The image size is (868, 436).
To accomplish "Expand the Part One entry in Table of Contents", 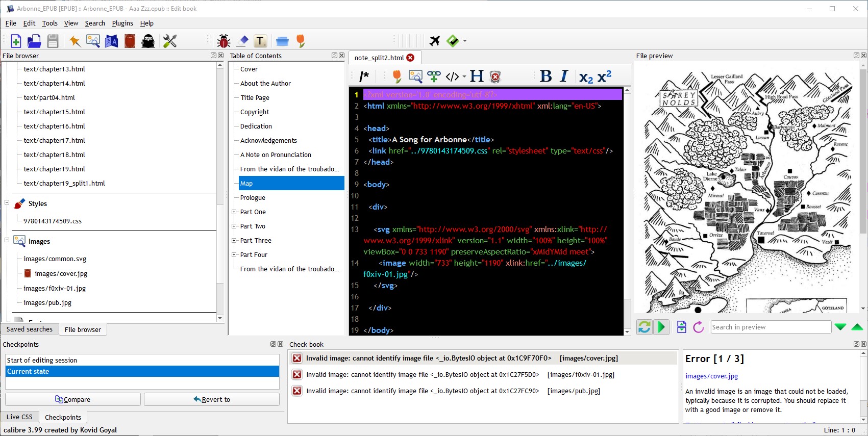I will pyautogui.click(x=234, y=212).
